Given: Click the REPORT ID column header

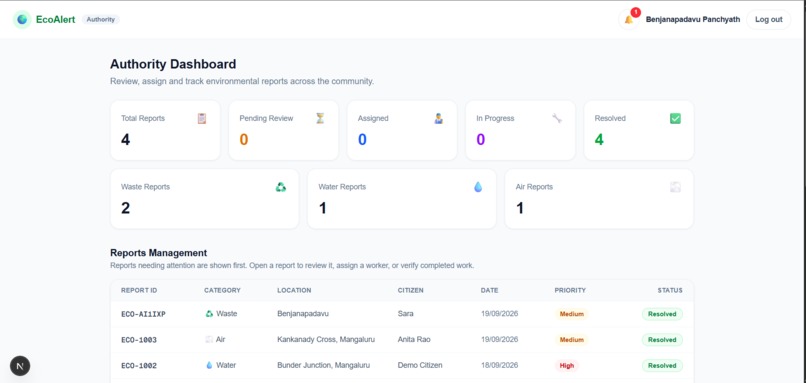Looking at the screenshot, I should click(x=139, y=290).
